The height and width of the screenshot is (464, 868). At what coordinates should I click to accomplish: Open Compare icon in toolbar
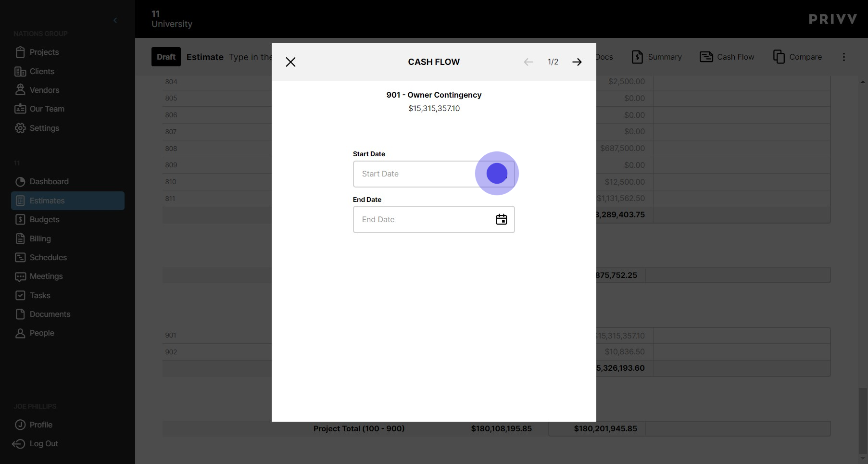coord(779,57)
